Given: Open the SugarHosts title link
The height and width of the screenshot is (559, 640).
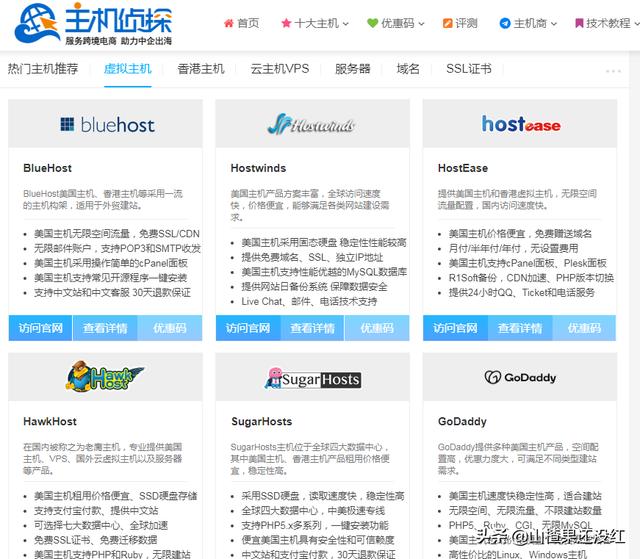Looking at the screenshot, I should pyautogui.click(x=261, y=421).
